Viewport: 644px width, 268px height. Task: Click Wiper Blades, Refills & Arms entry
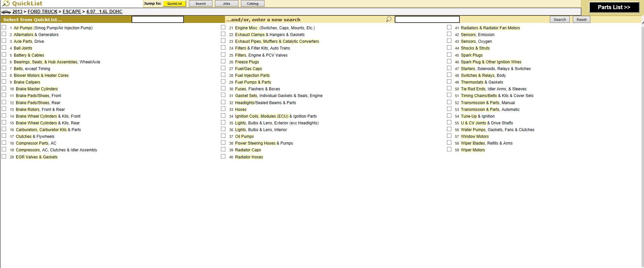(487, 143)
